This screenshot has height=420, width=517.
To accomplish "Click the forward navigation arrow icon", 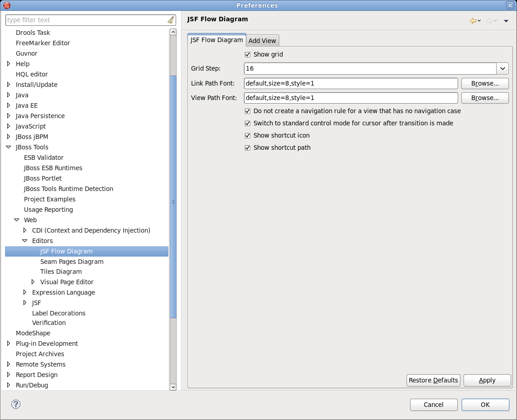I will [x=489, y=21].
